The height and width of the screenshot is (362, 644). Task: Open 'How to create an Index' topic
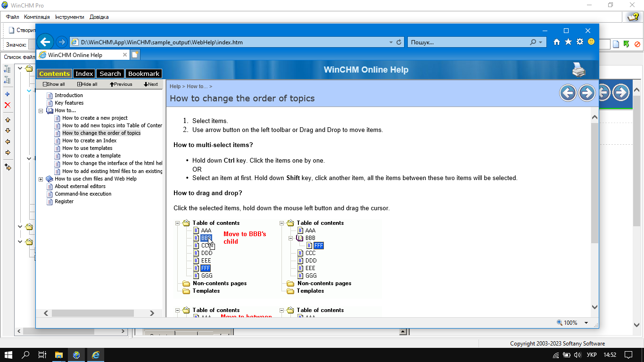(x=90, y=140)
